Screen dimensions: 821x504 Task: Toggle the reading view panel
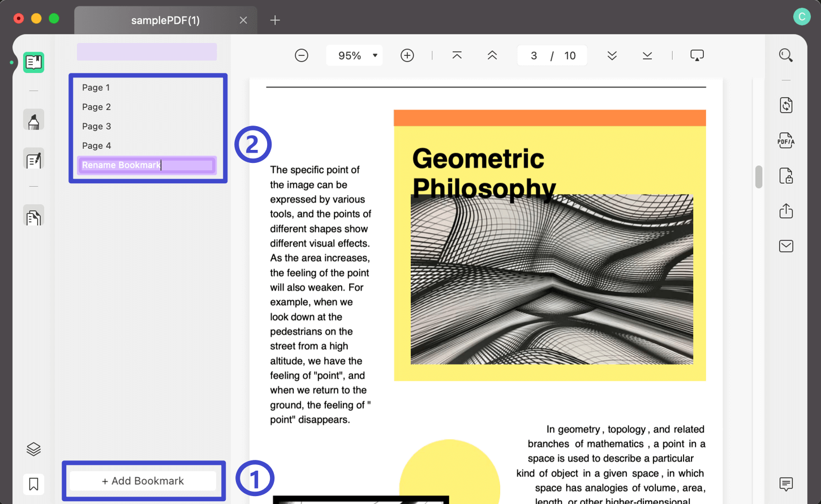33,62
